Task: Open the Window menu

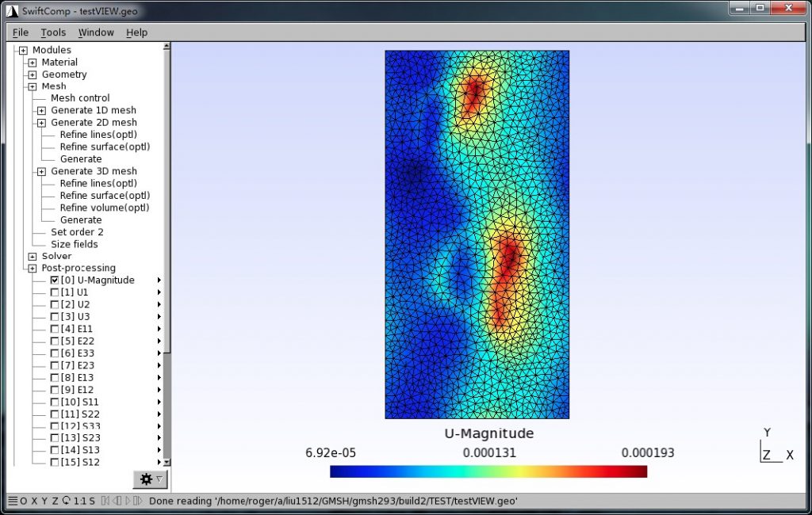Action: click(95, 32)
